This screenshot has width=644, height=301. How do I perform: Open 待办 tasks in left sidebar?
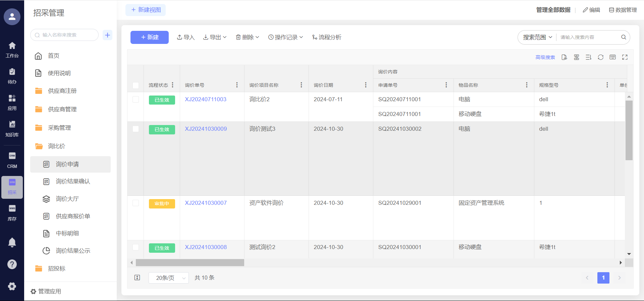click(x=12, y=76)
